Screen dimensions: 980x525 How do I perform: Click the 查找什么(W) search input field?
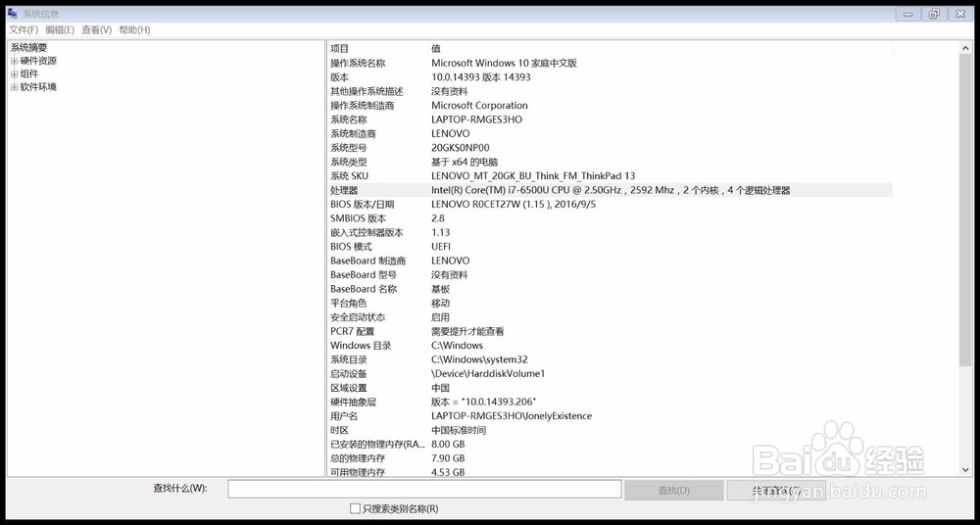(424, 489)
